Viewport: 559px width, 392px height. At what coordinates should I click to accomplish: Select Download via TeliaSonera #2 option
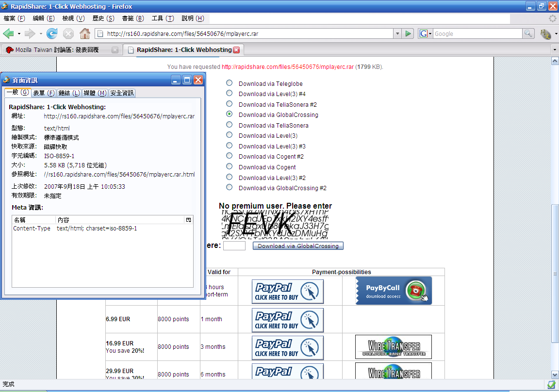point(229,104)
